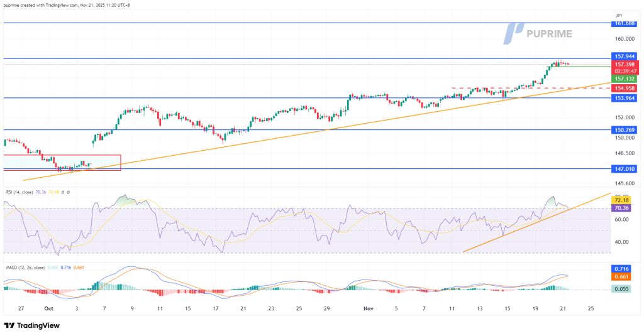The width and height of the screenshot is (644, 336).
Task: Click the Nov label on time axis
Action: point(369,309)
